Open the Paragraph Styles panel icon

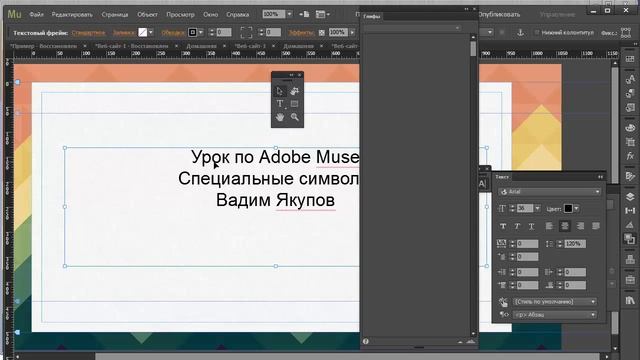(x=630, y=93)
